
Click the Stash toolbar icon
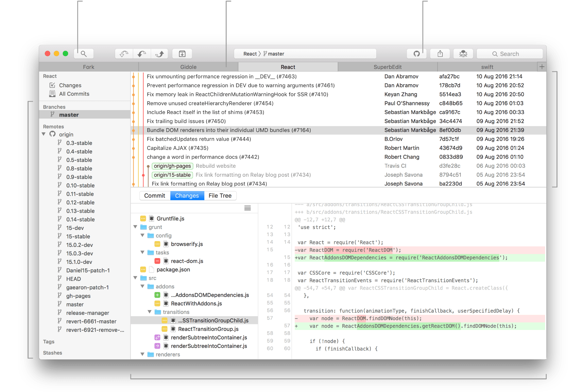click(182, 54)
